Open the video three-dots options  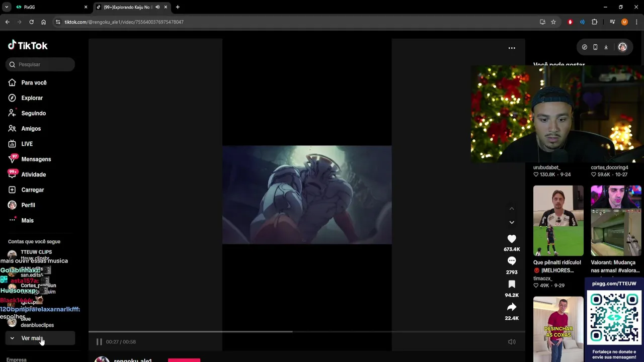point(512,48)
